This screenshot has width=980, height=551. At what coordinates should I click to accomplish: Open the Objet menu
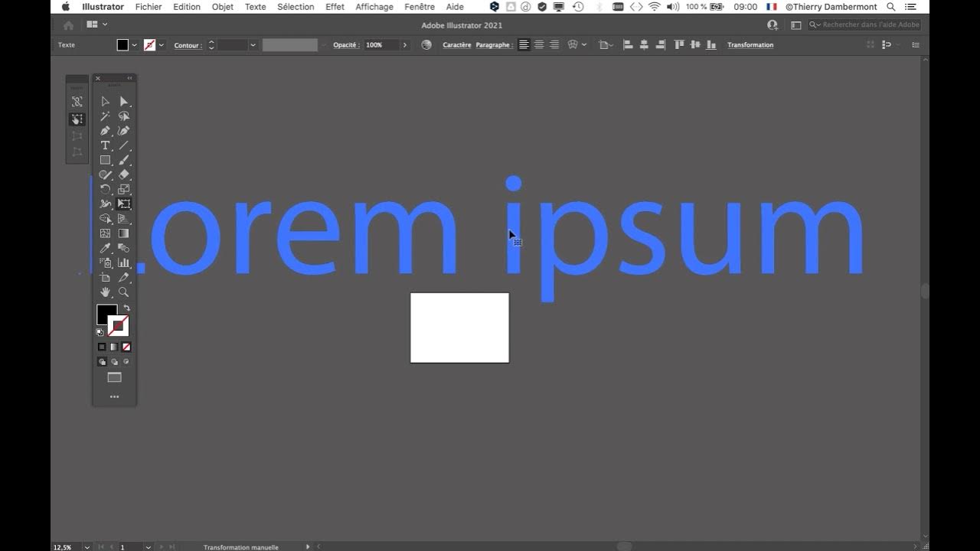point(223,7)
